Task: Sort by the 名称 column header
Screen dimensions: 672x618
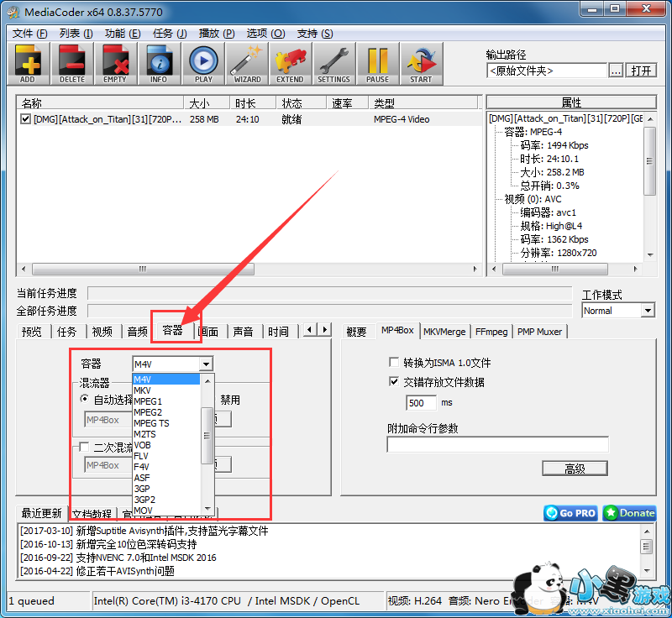Action: [99, 102]
